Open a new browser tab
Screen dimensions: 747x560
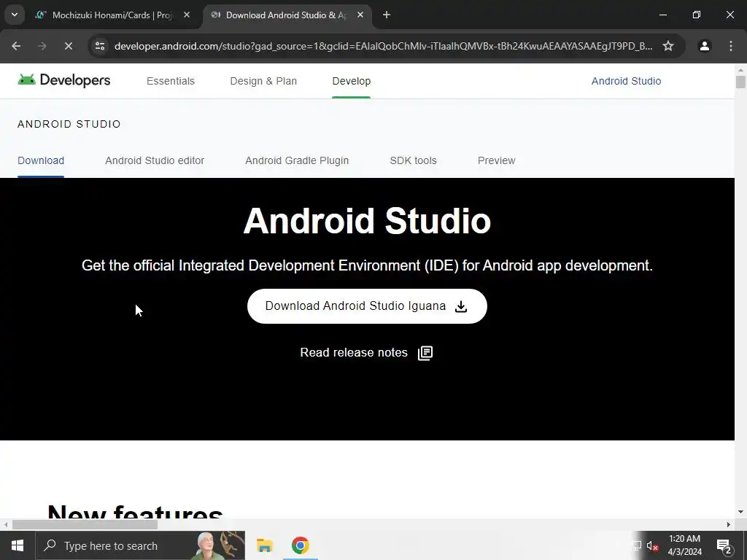point(387,15)
